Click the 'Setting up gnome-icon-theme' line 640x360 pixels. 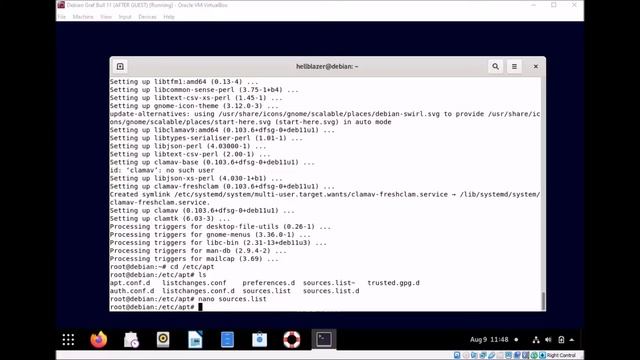(x=194, y=106)
